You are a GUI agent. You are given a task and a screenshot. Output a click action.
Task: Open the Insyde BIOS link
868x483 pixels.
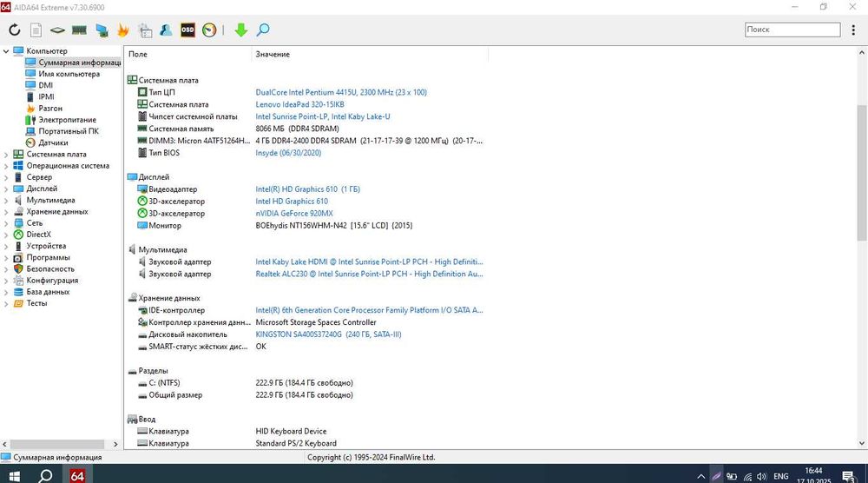click(x=288, y=153)
